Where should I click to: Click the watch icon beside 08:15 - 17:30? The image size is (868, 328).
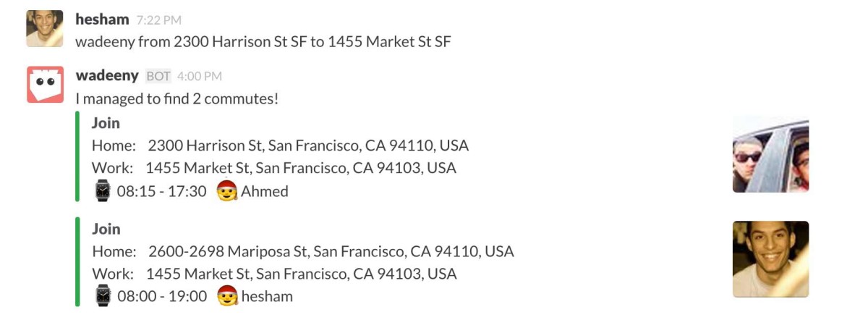pyautogui.click(x=103, y=191)
